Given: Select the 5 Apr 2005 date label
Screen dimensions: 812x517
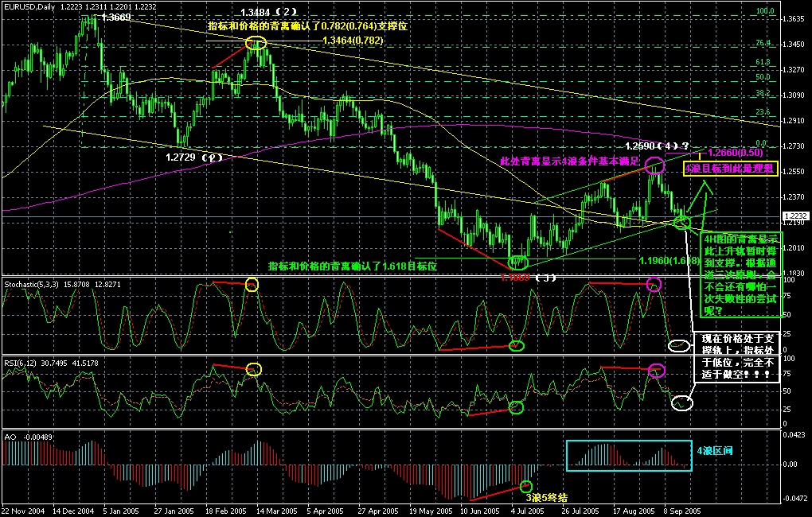Looking at the screenshot, I should 326,511.
